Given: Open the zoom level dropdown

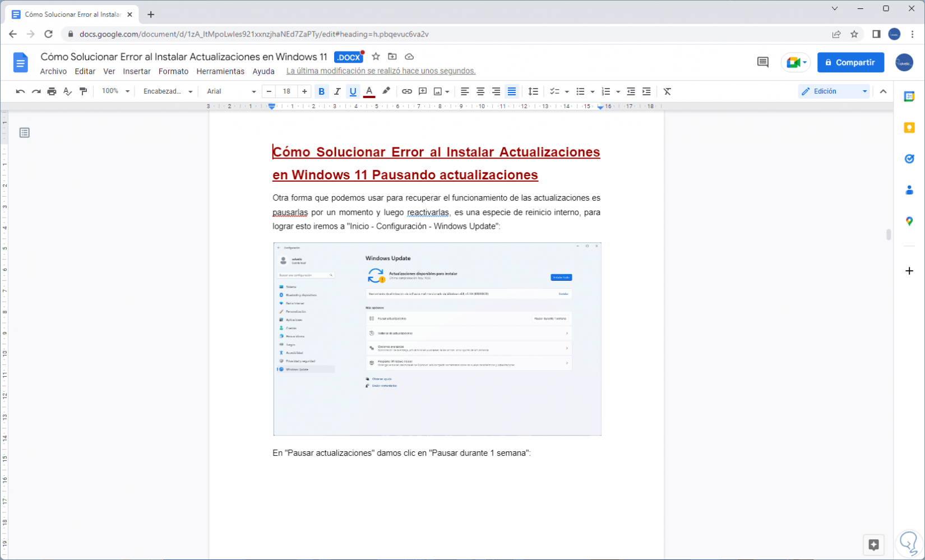Looking at the screenshot, I should 115,91.
